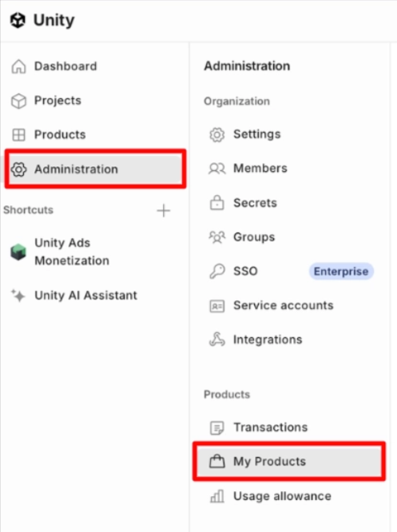Viewport: 397px width, 532px height.
Task: Open the Unity Ads Monetization cube icon
Action: click(x=18, y=252)
